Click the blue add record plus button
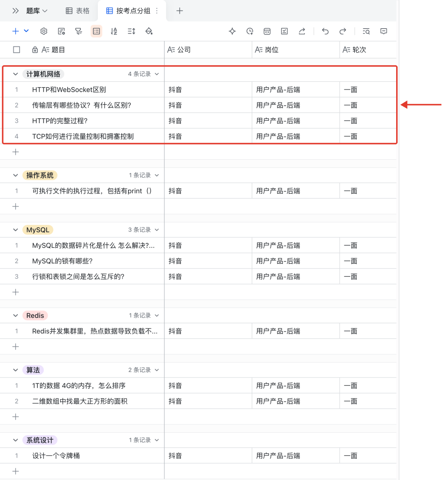 16,31
